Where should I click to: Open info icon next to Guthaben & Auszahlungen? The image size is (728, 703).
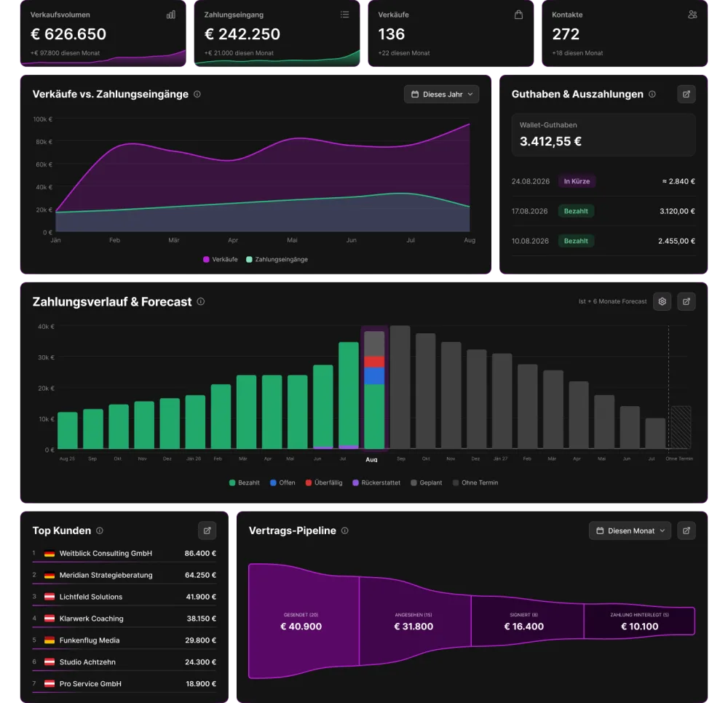click(652, 94)
